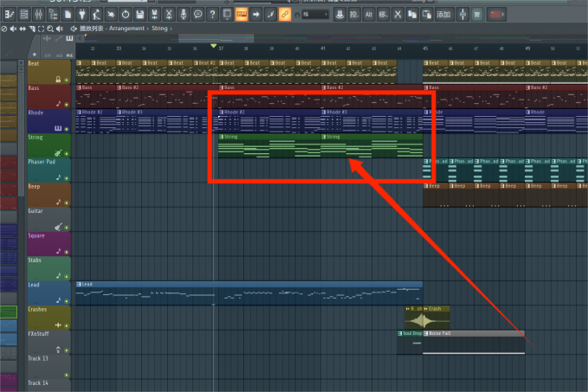
Task: Open the snap selector dropdown
Action: pyautogui.click(x=315, y=15)
